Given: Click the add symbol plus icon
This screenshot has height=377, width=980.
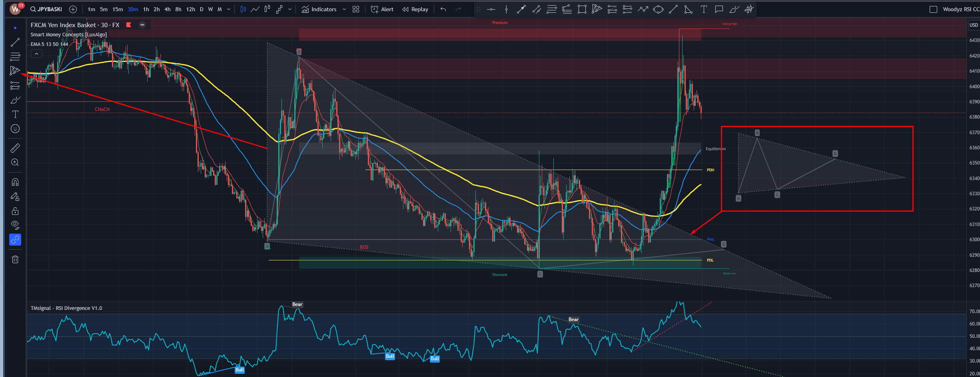Looking at the screenshot, I should [x=73, y=9].
